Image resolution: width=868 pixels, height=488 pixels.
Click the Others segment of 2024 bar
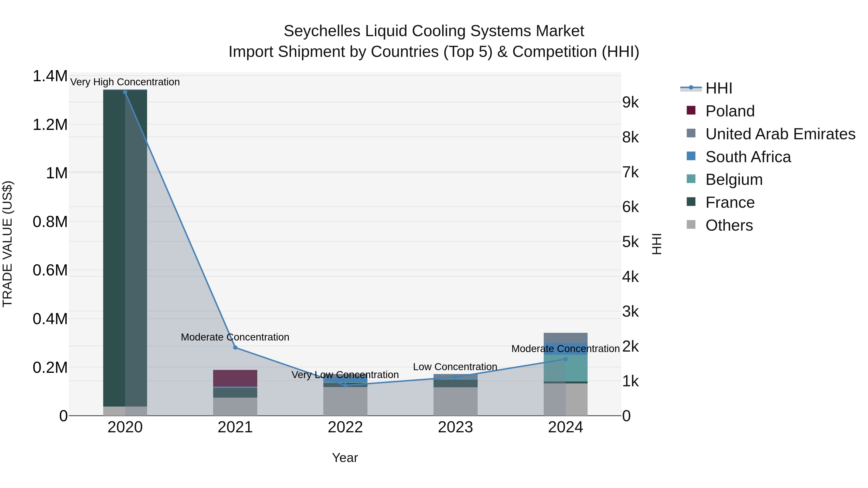(565, 399)
